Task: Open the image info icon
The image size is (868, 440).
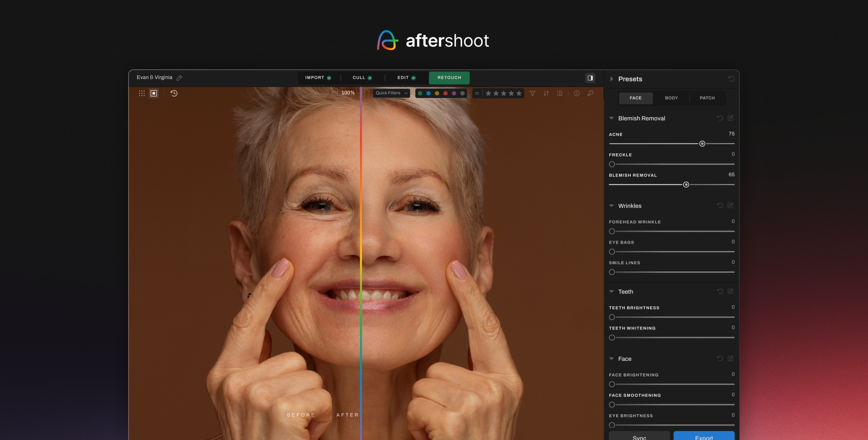Action: tap(577, 93)
